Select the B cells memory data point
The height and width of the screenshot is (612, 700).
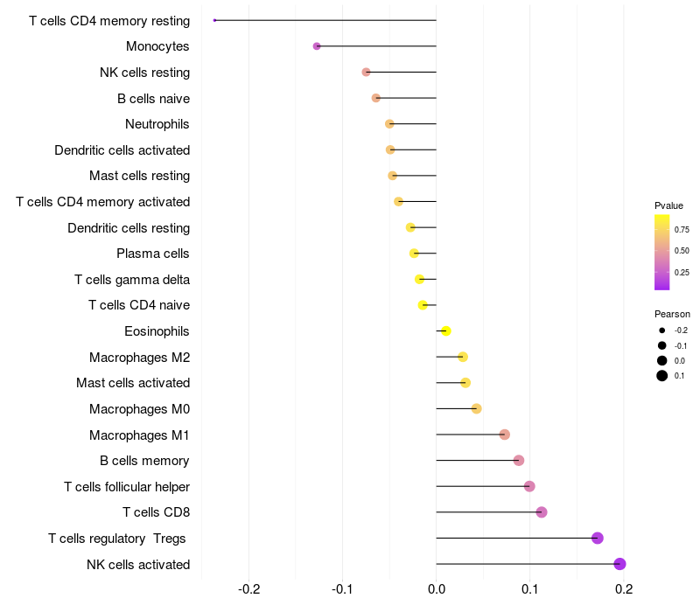click(x=519, y=460)
